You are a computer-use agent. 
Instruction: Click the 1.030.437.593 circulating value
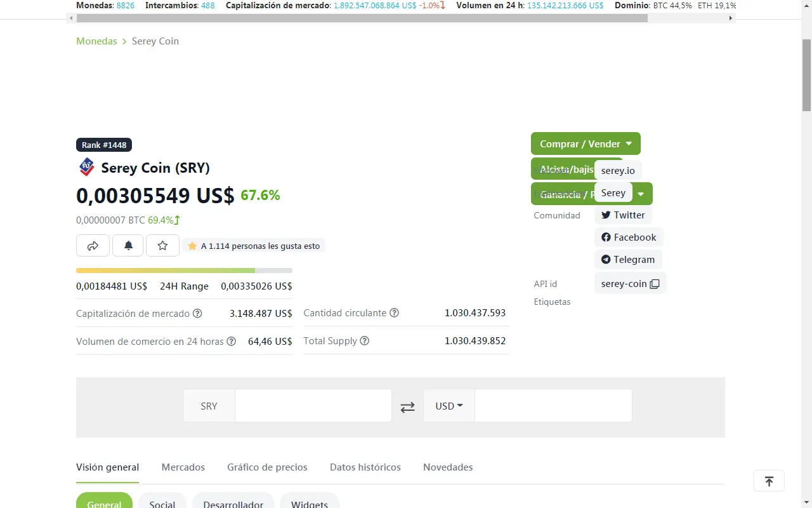click(475, 313)
